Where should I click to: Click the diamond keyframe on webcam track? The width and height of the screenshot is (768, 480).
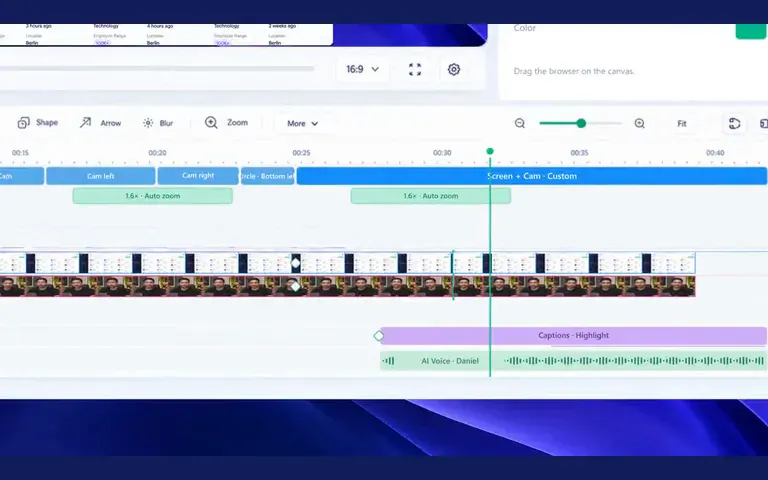click(295, 286)
